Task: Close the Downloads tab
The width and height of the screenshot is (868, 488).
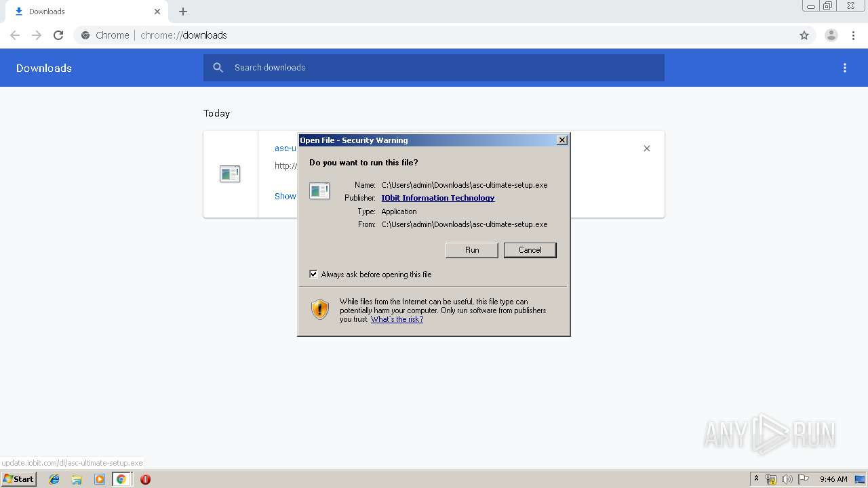Action: click(x=157, y=12)
